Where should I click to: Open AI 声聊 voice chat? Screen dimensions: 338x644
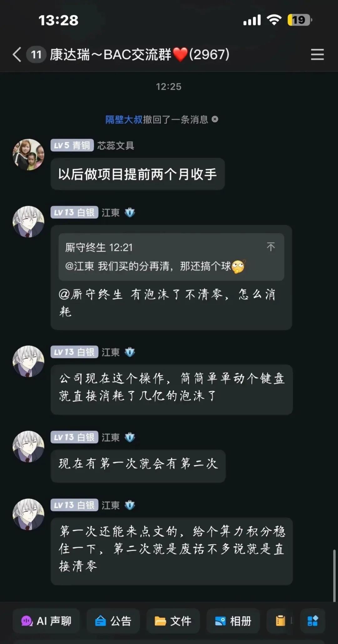click(x=46, y=621)
